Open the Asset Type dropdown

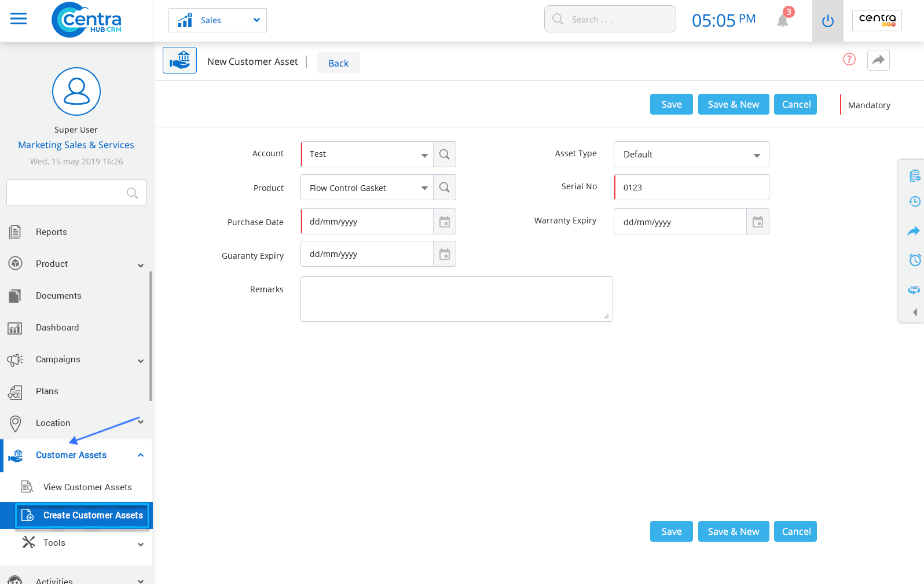[691, 155]
